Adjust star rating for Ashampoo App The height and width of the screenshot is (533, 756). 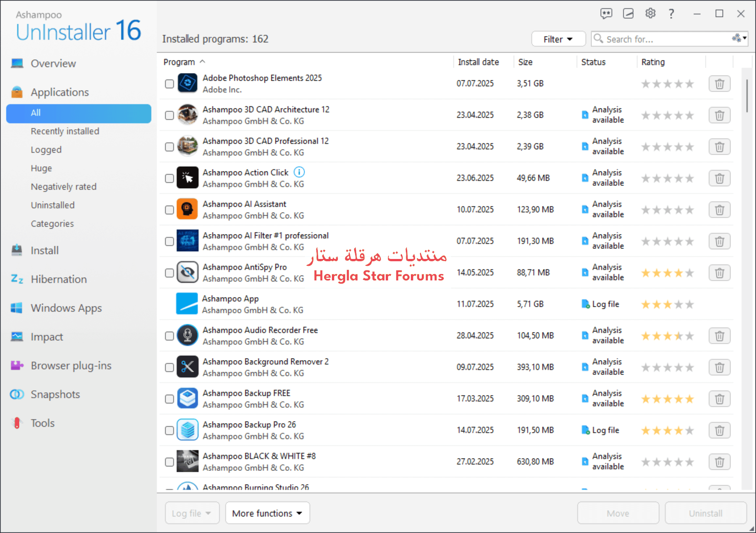pyautogui.click(x=667, y=304)
